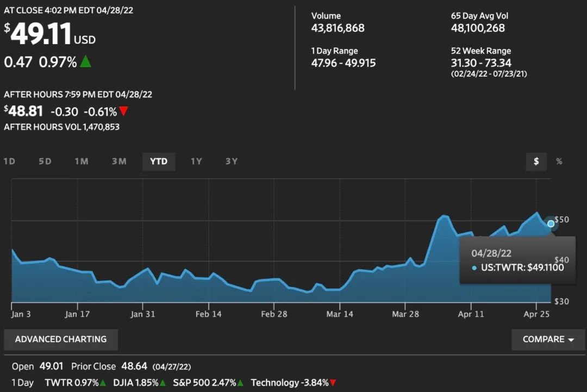Image resolution: width=587 pixels, height=392 pixels.
Task: Click the TWTR 0.97% one-day item
Action: [x=75, y=383]
